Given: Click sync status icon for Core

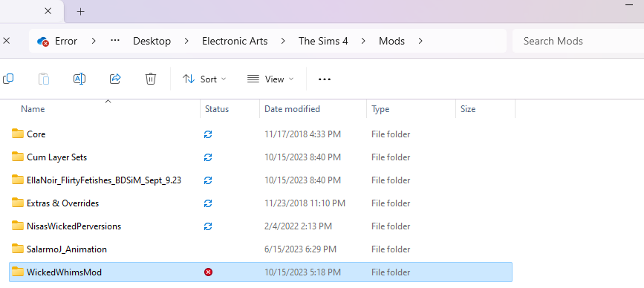Looking at the screenshot, I should 208,134.
